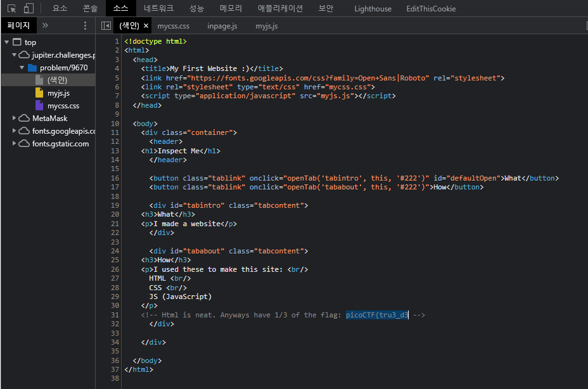Open the EditThisCookie tab

tap(431, 9)
